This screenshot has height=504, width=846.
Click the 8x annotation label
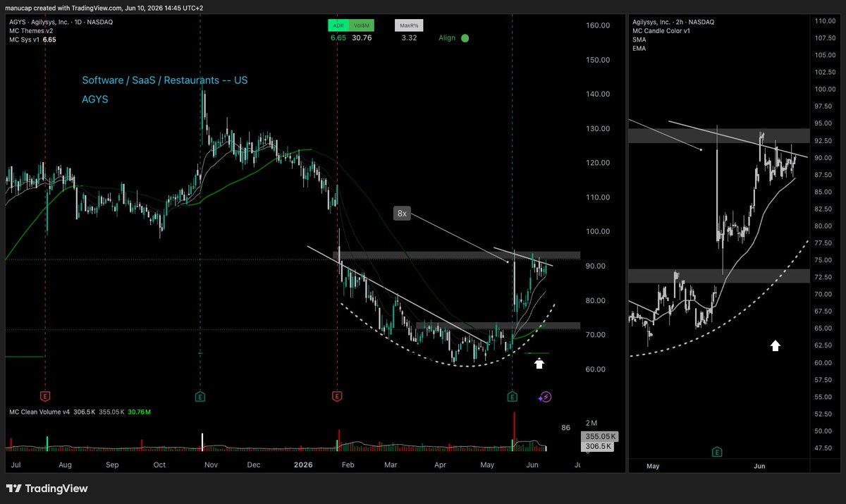[402, 213]
